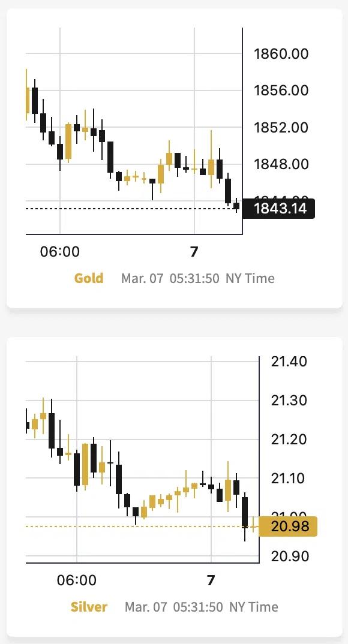Click the day 7 marker on silver chart
Viewport: 348px width, 644px height.
[211, 580]
